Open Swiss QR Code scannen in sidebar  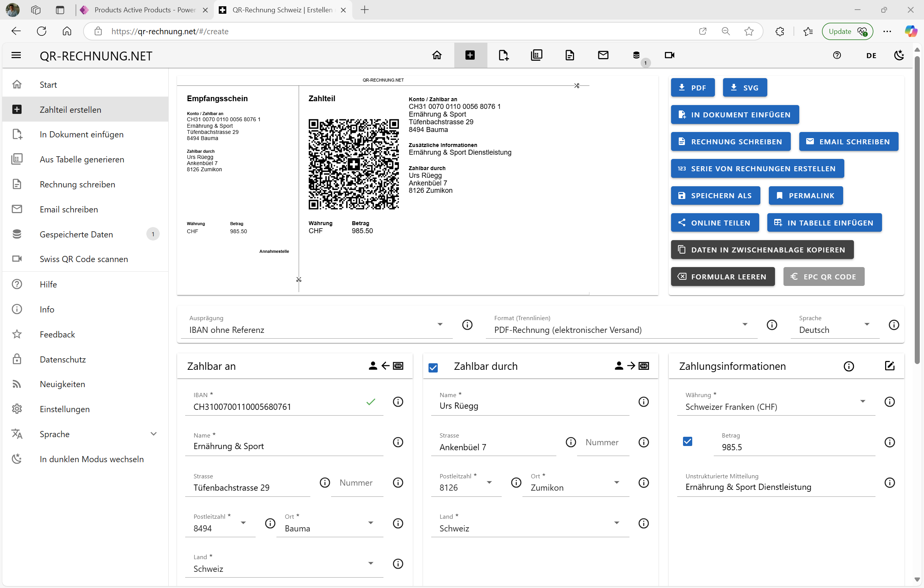[x=85, y=259]
